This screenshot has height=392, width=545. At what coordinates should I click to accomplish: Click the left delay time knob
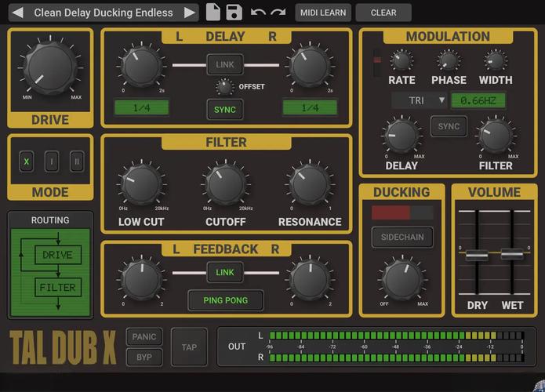pos(141,67)
